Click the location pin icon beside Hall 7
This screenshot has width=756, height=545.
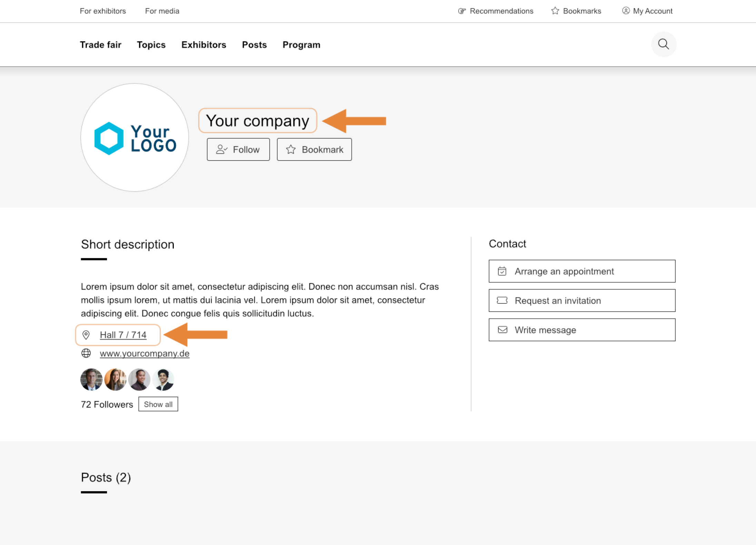tap(86, 335)
